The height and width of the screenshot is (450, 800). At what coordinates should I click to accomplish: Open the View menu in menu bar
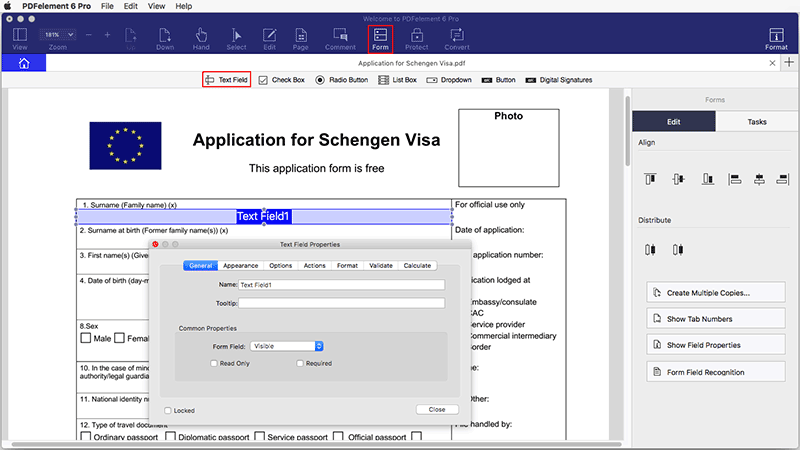point(156,6)
